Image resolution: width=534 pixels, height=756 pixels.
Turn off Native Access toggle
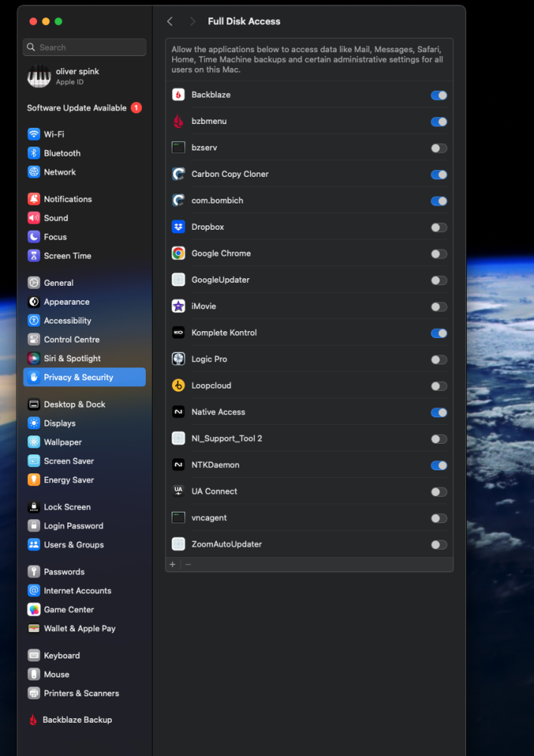439,413
